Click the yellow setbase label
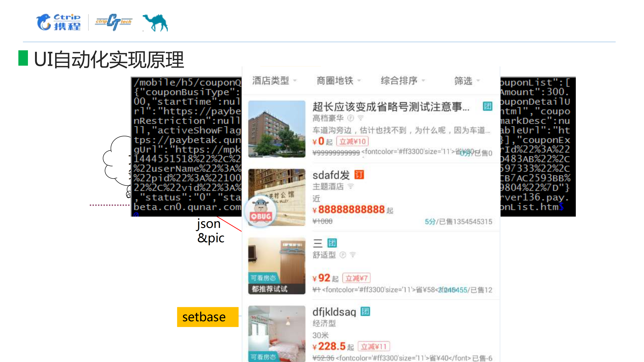Screen dimensions: 644x362 pyautogui.click(x=207, y=317)
